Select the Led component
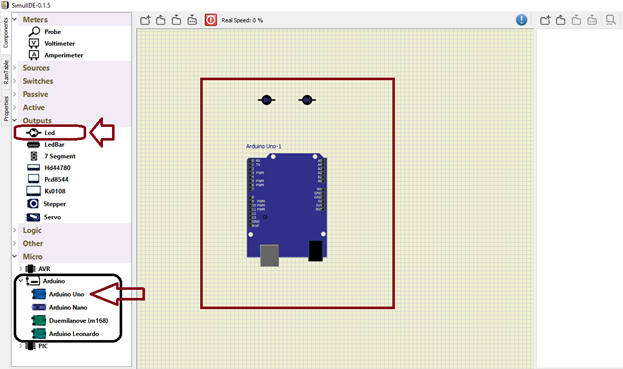Screen dimensions: 623x369 coord(49,133)
